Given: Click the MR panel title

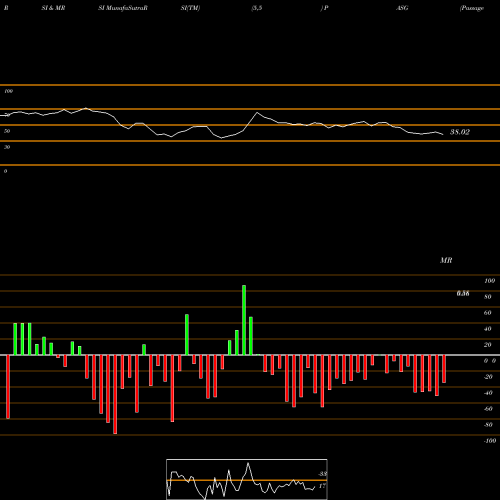Looking at the screenshot, I should pos(446,260).
